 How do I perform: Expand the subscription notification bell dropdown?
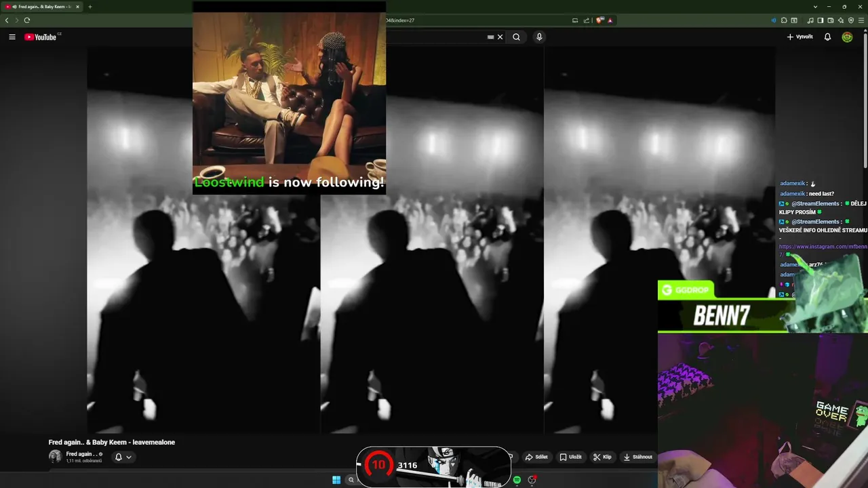pyautogui.click(x=123, y=457)
